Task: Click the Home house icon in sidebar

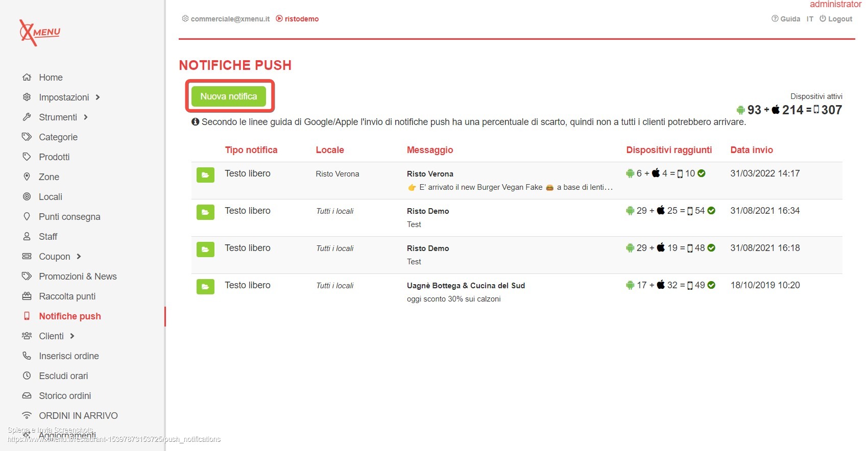Action: [x=27, y=78]
